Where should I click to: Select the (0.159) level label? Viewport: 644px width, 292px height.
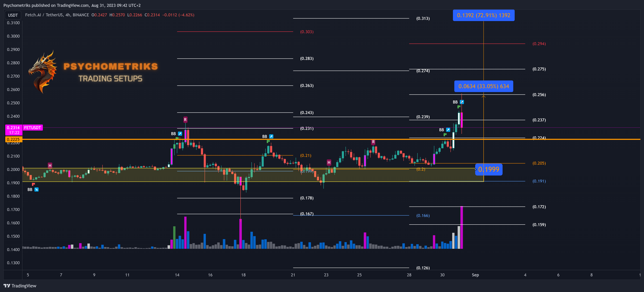539,225
